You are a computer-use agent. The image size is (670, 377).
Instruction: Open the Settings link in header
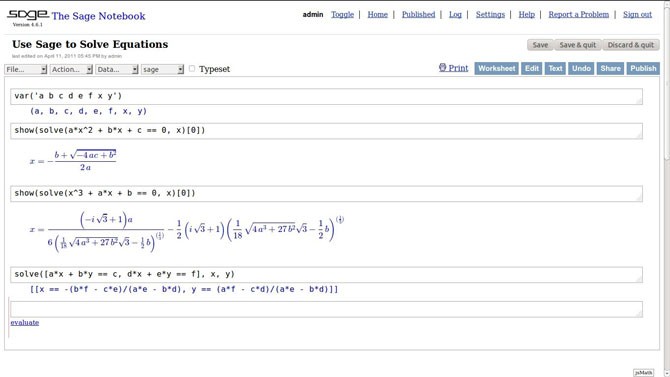coord(490,15)
